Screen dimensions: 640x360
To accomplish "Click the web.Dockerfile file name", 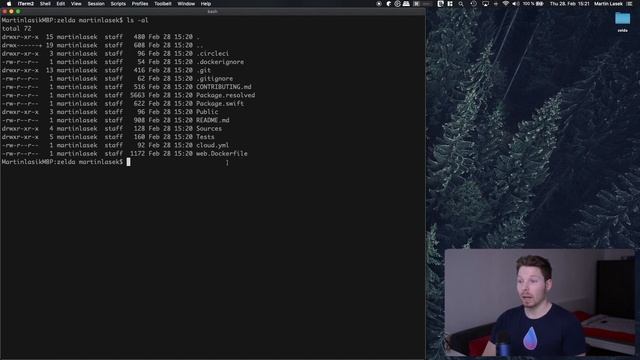I will coord(222,153).
